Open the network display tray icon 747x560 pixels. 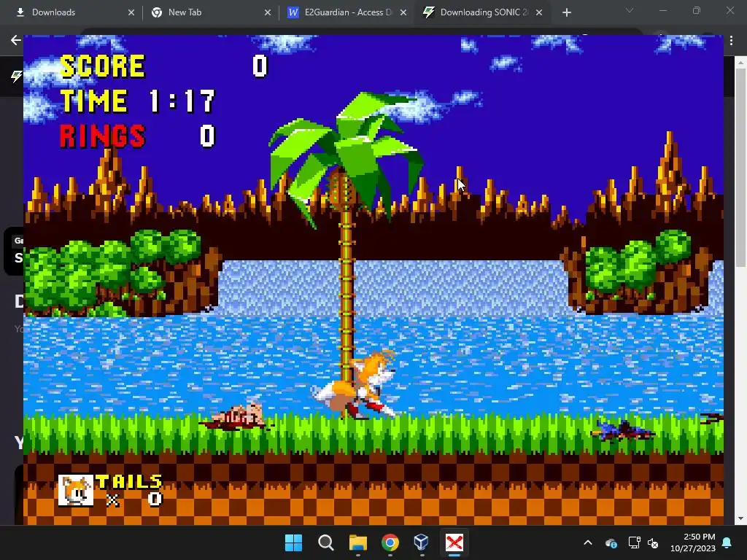coord(634,542)
